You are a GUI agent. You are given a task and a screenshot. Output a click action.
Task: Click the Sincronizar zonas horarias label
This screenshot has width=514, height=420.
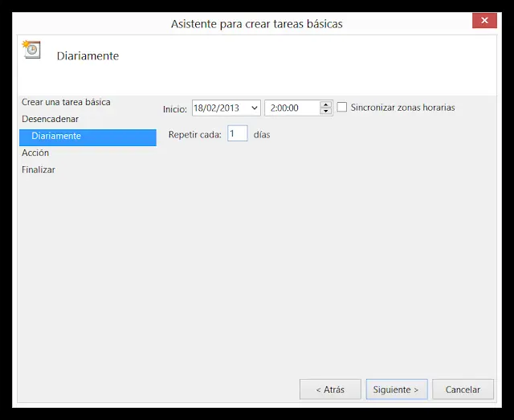coord(402,108)
